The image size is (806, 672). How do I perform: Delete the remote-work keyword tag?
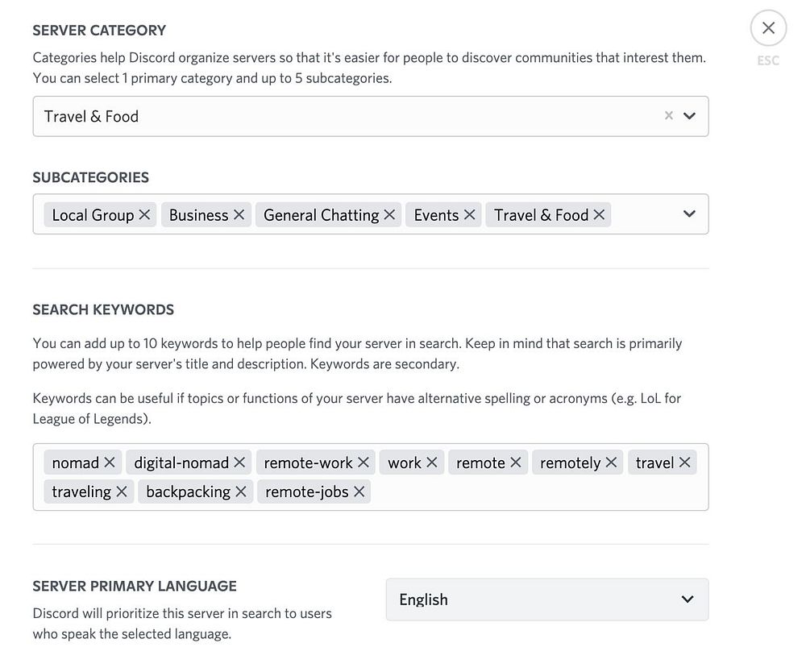click(364, 463)
